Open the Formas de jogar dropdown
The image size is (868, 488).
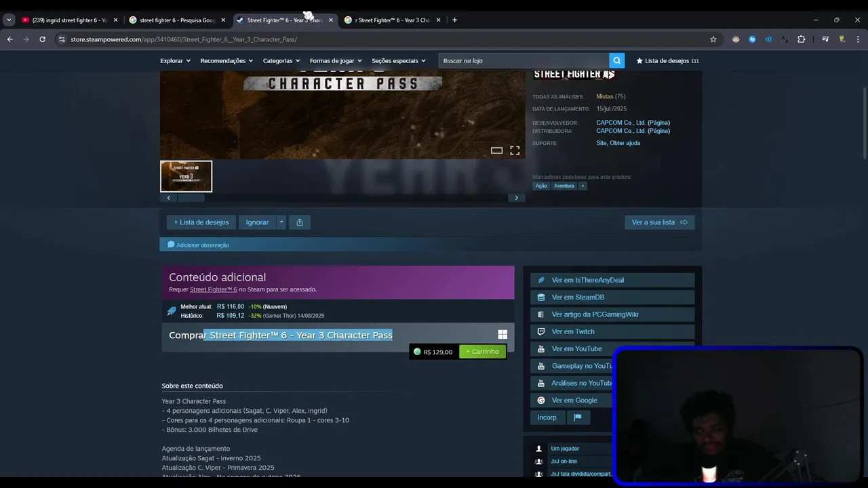click(336, 60)
